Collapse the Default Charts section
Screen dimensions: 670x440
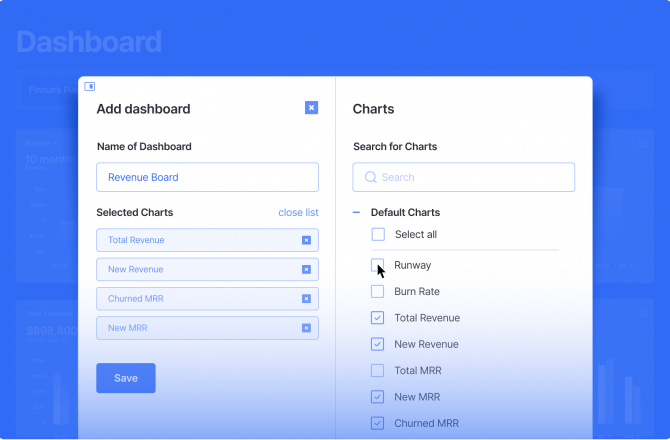click(x=357, y=213)
